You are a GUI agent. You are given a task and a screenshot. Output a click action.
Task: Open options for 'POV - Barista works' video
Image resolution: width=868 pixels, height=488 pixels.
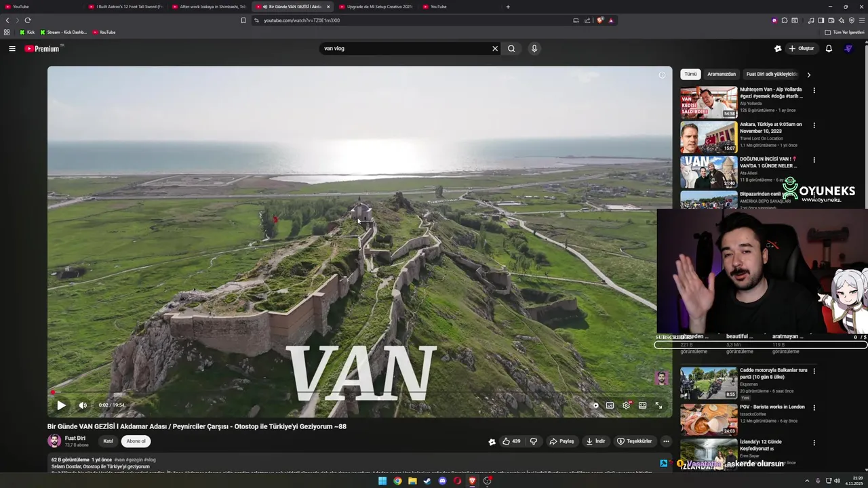(x=814, y=407)
